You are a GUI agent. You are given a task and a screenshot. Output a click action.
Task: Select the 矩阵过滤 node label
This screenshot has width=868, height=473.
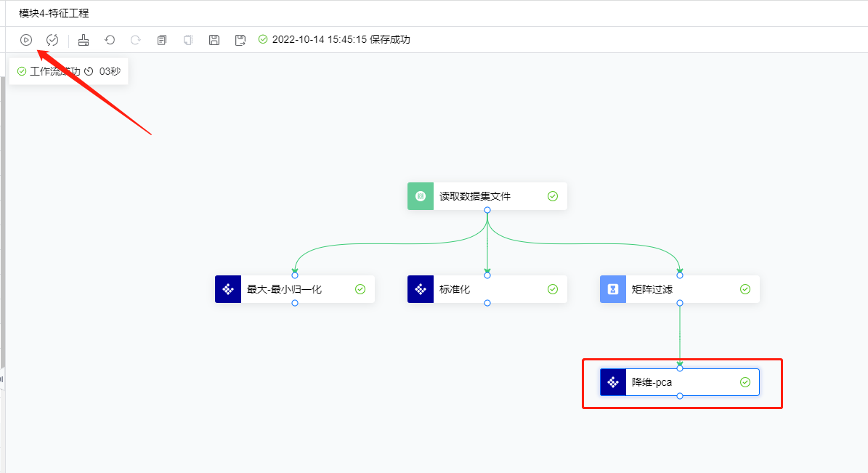pos(652,289)
